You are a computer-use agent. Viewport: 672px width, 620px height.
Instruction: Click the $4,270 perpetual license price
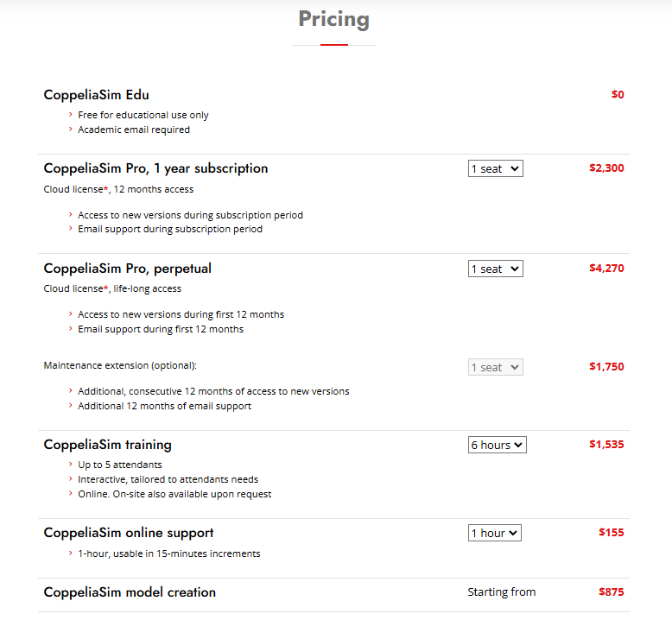click(x=605, y=269)
